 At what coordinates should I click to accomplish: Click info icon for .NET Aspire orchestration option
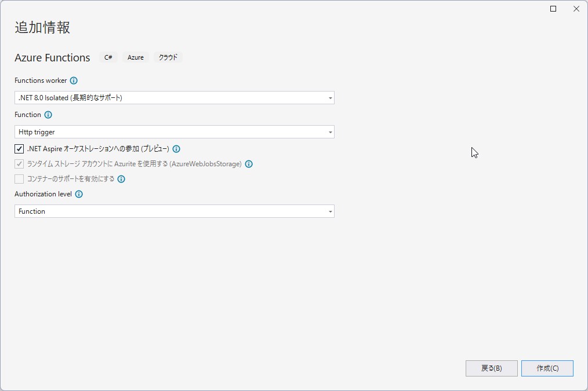click(x=176, y=149)
